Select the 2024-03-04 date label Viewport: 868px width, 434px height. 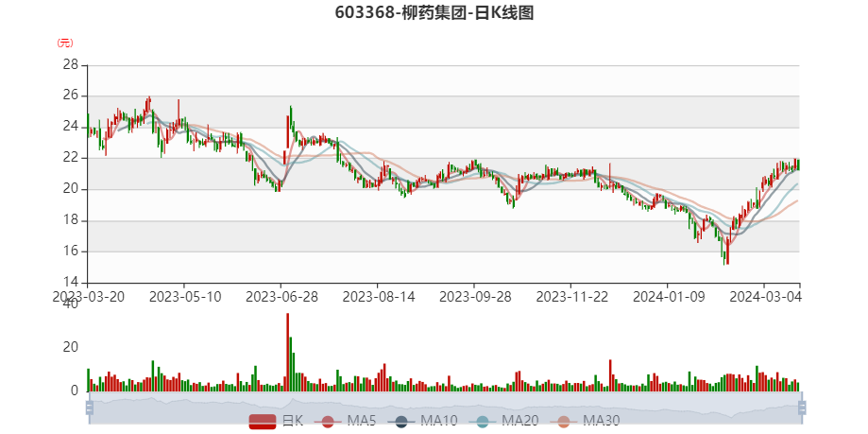(x=766, y=297)
